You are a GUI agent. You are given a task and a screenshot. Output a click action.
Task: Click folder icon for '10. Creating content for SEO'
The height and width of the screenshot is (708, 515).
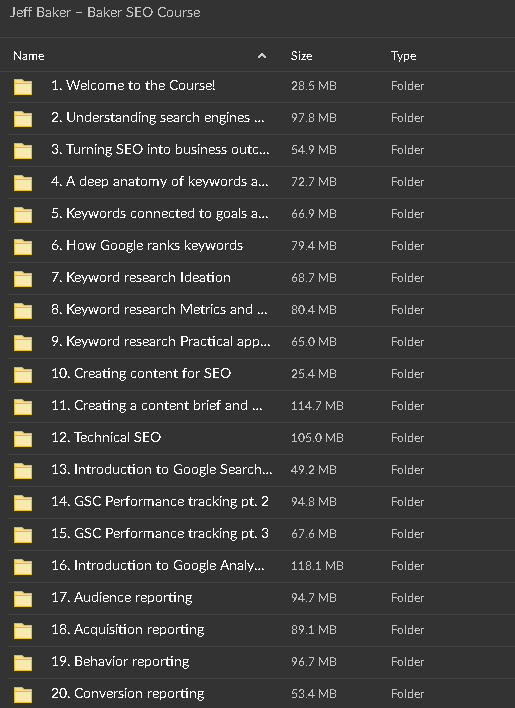pos(23,375)
